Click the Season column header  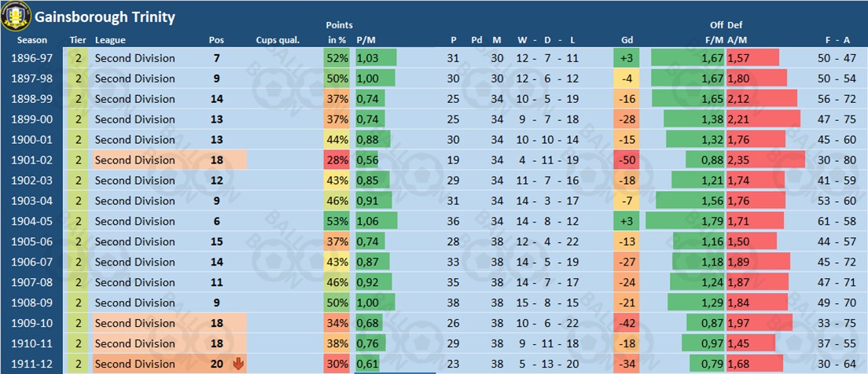(31, 40)
